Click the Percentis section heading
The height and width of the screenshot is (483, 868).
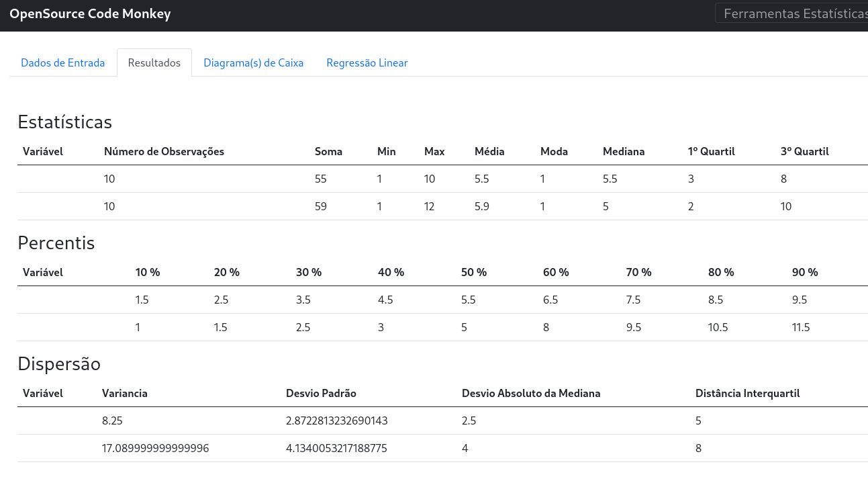coord(56,243)
